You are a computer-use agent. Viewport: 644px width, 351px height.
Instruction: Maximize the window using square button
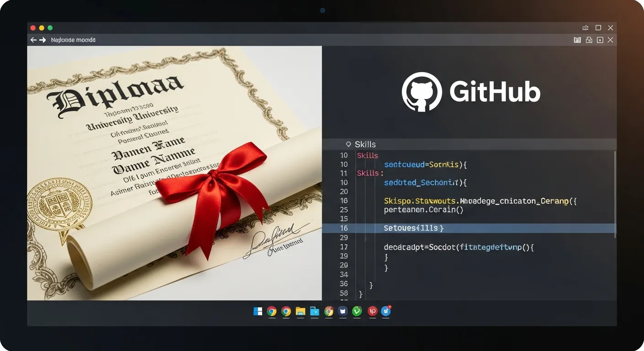[x=598, y=28]
